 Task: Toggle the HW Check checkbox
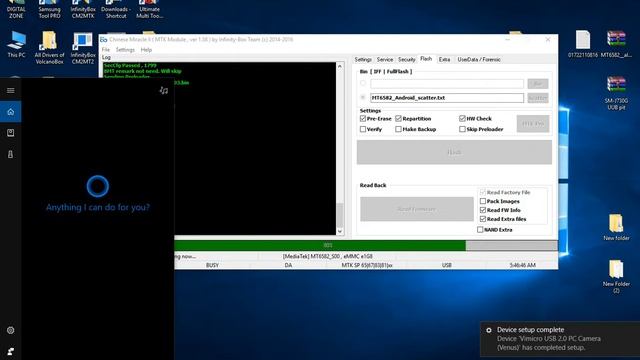pos(462,118)
